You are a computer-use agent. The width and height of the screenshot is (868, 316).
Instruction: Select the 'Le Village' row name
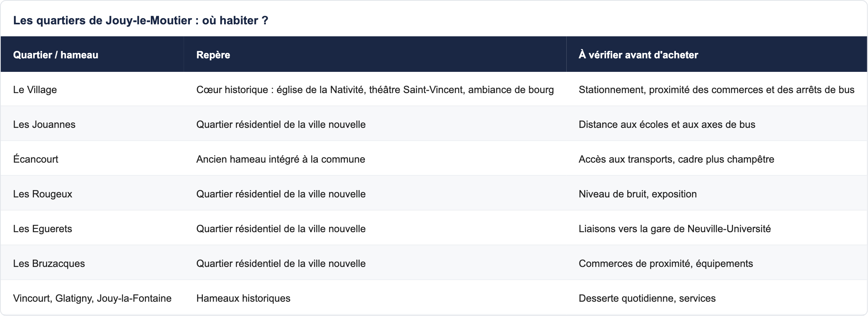point(35,90)
